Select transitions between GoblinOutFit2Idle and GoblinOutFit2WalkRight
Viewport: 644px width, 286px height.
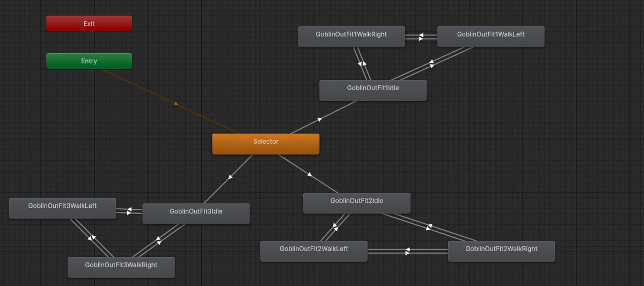click(x=429, y=227)
